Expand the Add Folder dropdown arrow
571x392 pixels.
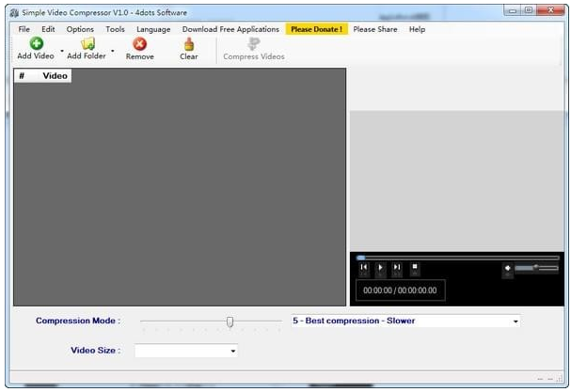113,51
